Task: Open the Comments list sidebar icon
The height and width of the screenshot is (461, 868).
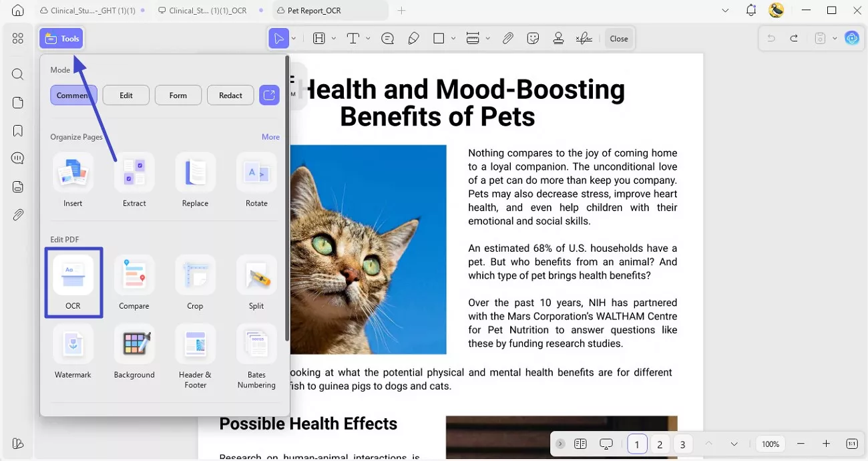Action: [18, 158]
